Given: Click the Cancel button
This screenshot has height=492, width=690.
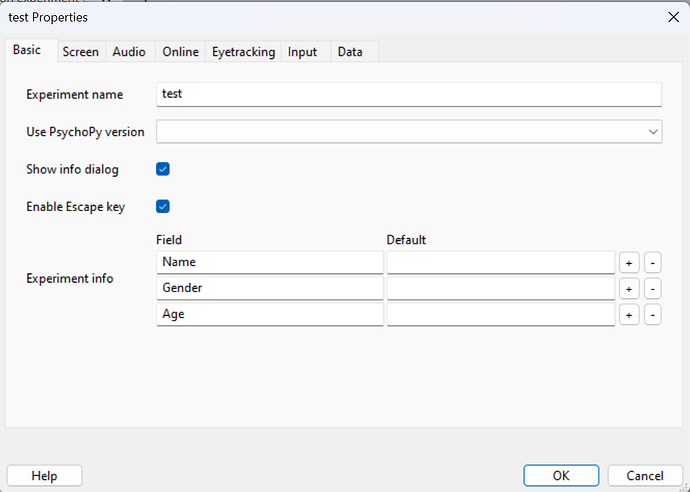Looking at the screenshot, I should click(645, 476).
